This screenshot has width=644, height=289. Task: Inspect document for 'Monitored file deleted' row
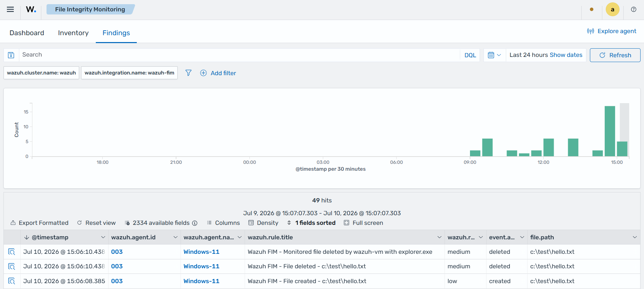tap(12, 252)
